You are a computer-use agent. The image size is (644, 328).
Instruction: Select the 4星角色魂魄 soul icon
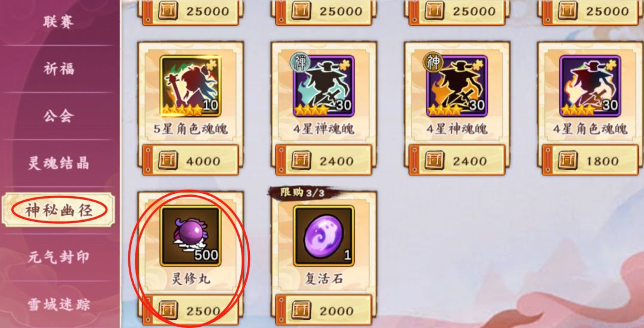point(590,86)
